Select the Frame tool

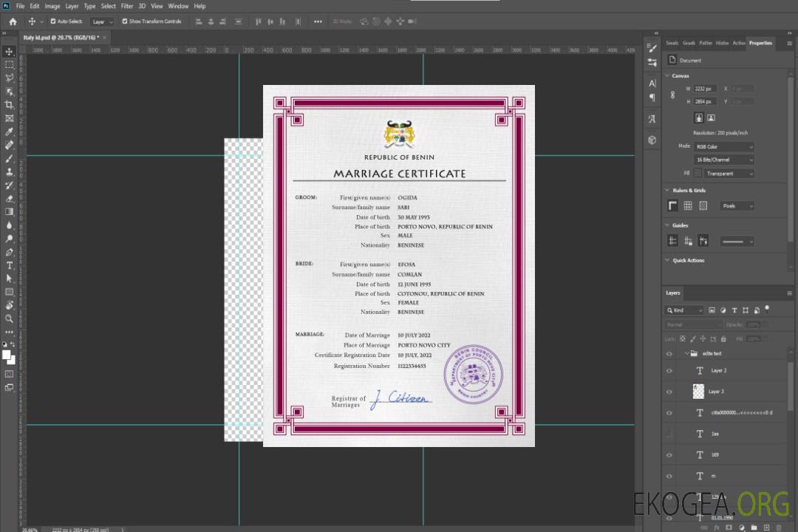pos(9,118)
